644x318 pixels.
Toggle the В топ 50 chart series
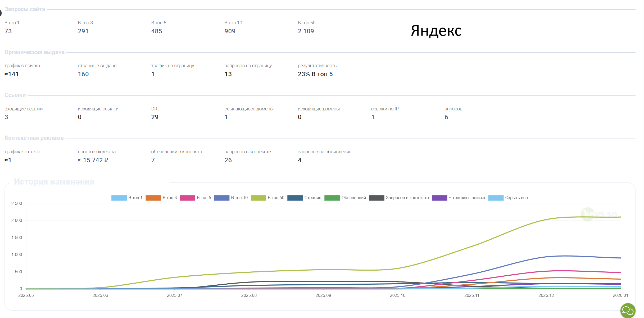point(267,198)
